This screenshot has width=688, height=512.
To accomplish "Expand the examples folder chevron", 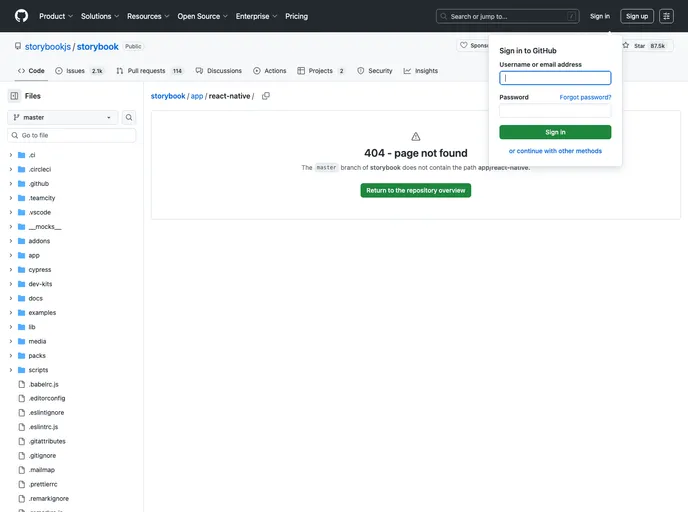I will point(10,313).
